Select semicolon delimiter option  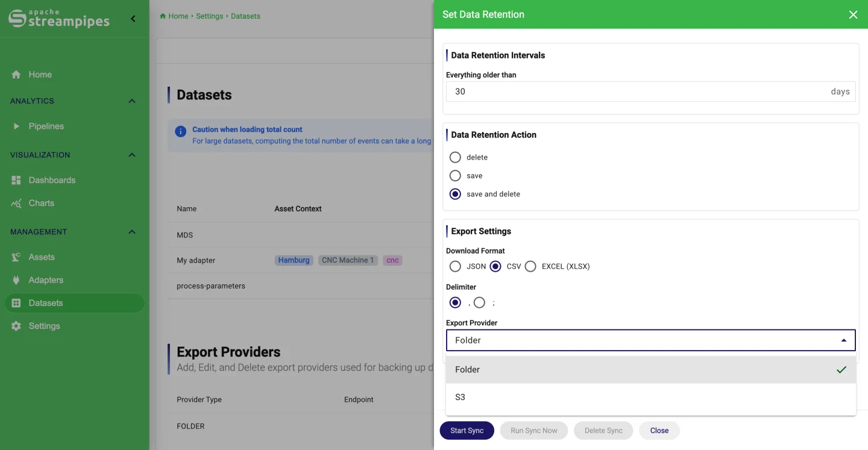pos(479,302)
